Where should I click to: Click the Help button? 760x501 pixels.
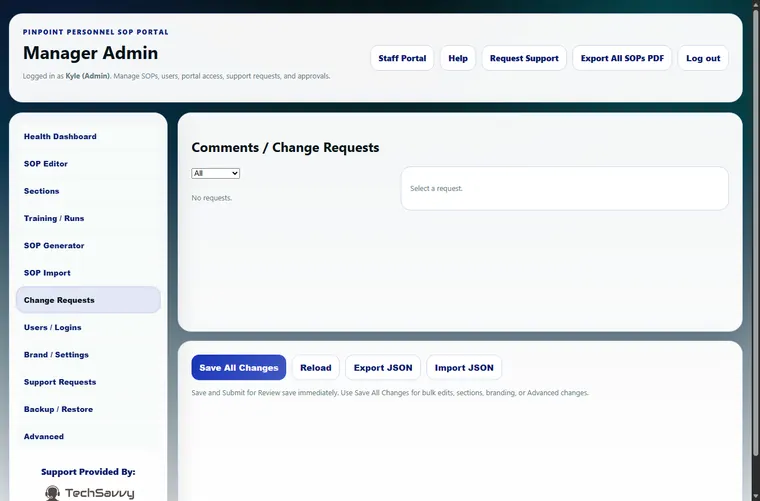click(458, 58)
